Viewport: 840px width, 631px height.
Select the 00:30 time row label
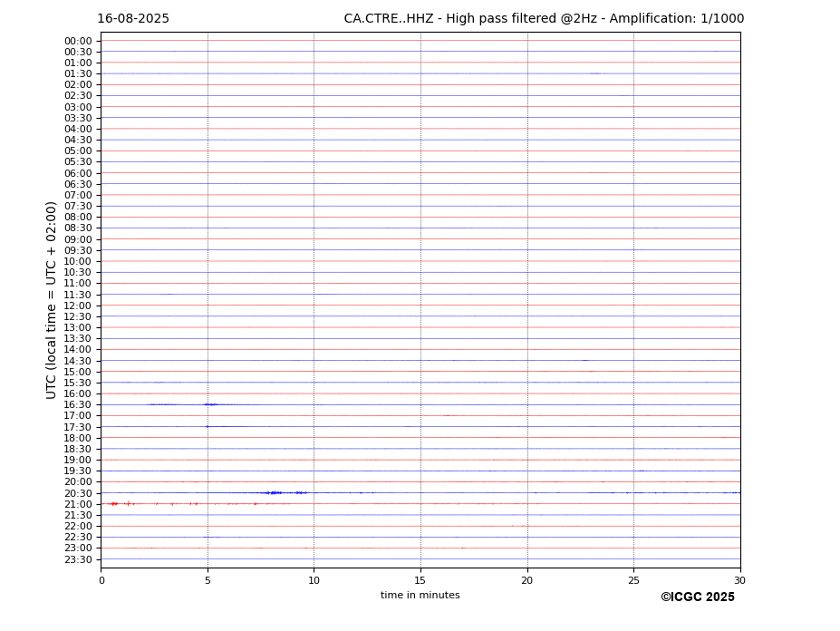tap(78, 52)
